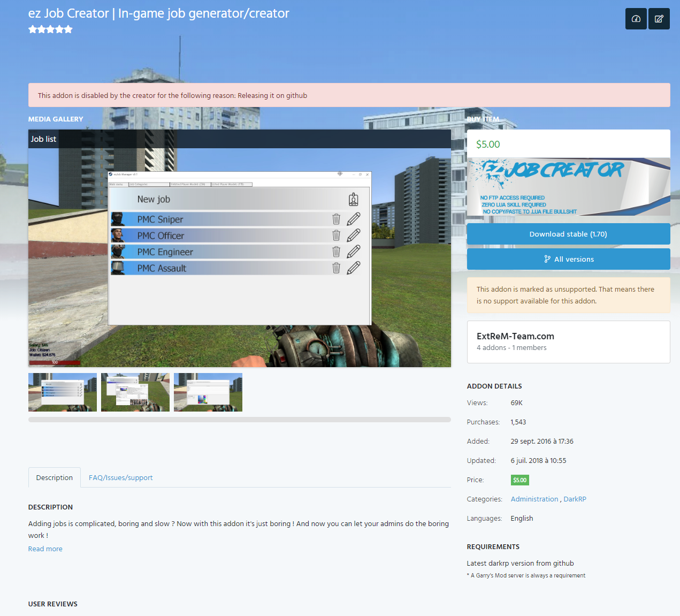Image resolution: width=680 pixels, height=616 pixels.
Task: Open the dashboard gauge icon at top right
Action: click(x=636, y=19)
